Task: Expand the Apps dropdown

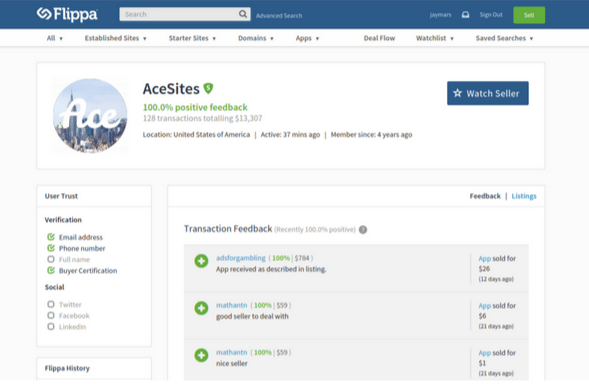Action: [x=307, y=38]
